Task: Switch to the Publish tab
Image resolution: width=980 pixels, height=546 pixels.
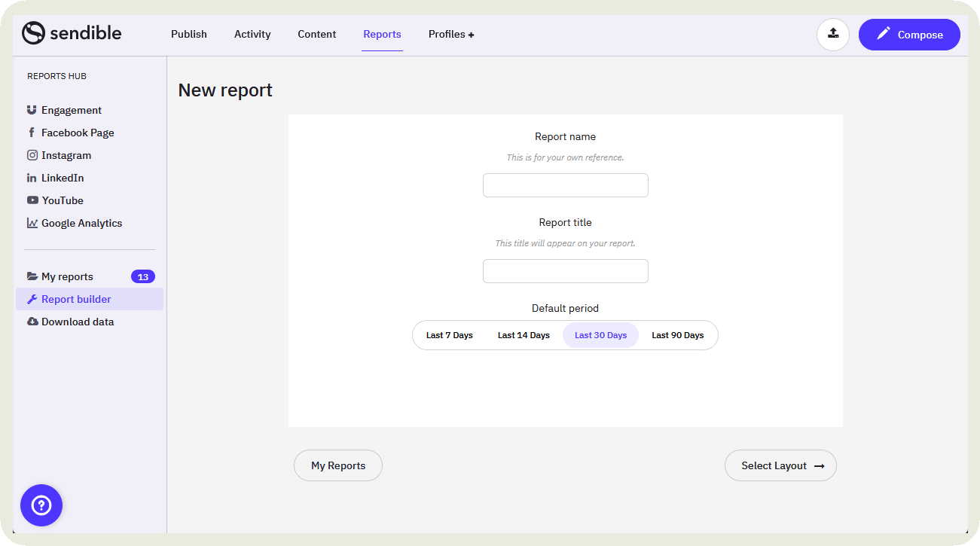Action: (188, 34)
